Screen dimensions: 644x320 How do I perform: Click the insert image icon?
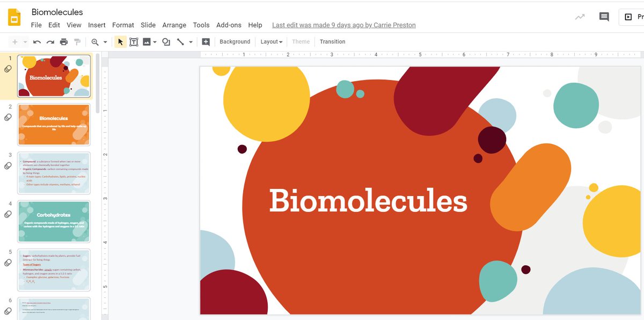point(147,42)
